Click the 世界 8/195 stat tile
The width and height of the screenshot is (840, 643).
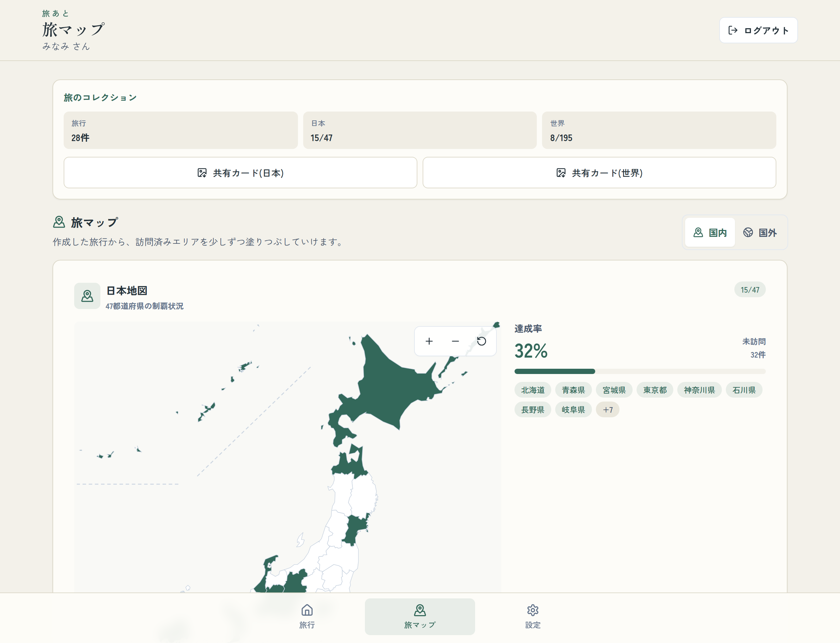point(659,130)
